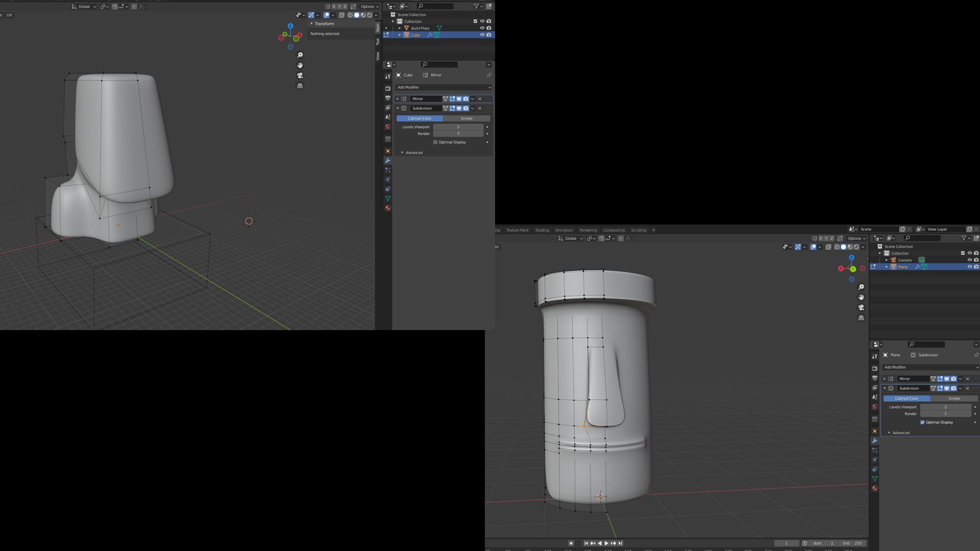Switch to Shading workspace tab
This screenshot has width=980, height=551.
pyautogui.click(x=542, y=230)
